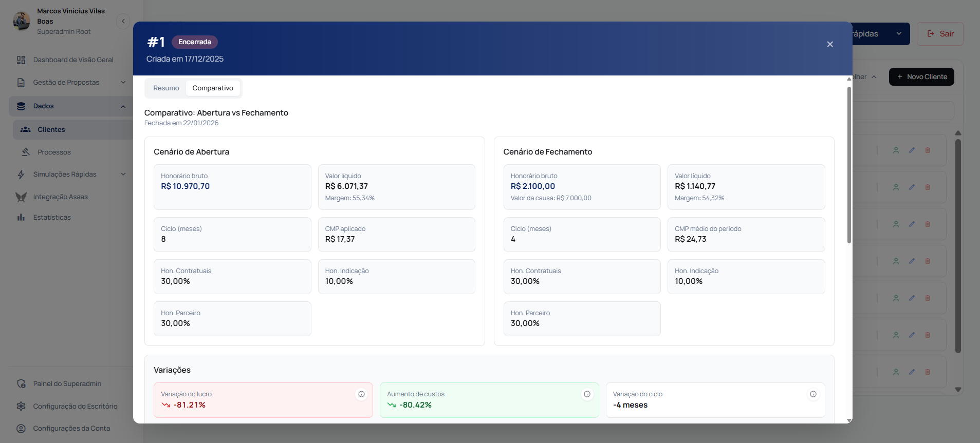Image resolution: width=980 pixels, height=443 pixels.
Task: Open Processos in the sidebar
Action: 54,152
